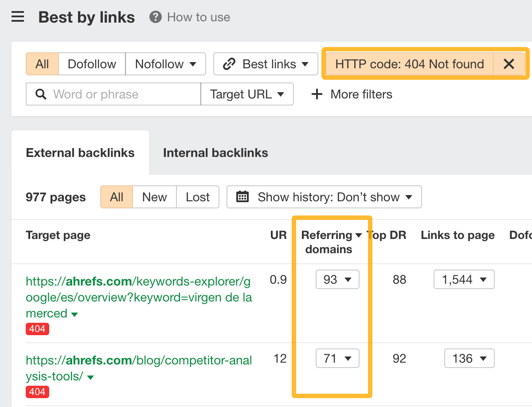Switch to the Internal backlinks tab
Image resolution: width=532 pixels, height=407 pixels.
[215, 153]
